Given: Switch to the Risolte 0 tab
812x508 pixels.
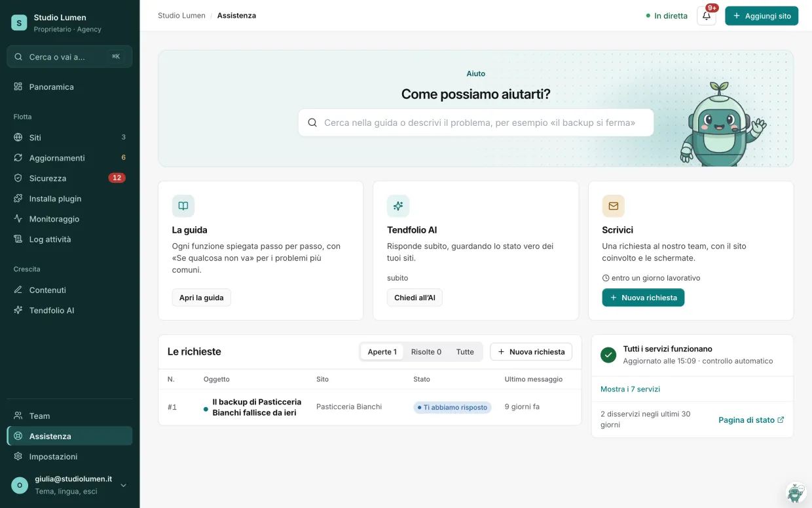Looking at the screenshot, I should click(x=426, y=352).
